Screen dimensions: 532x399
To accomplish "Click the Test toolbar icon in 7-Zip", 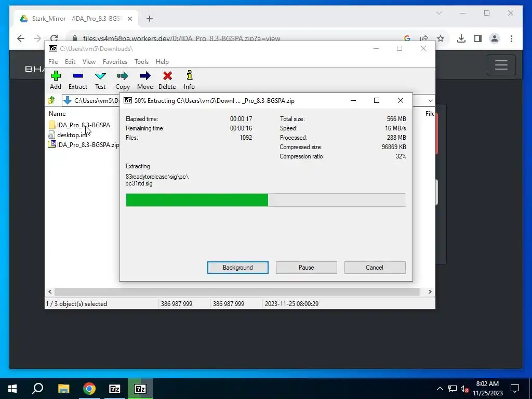I will tap(100, 80).
